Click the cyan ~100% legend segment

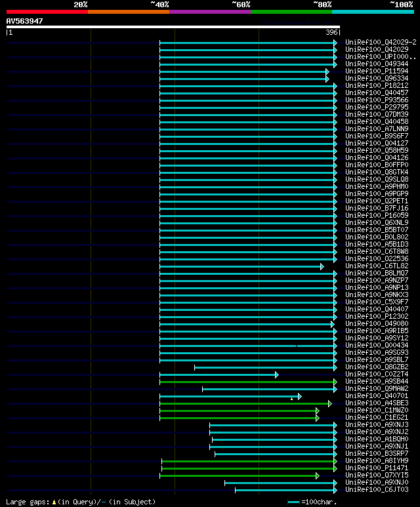373,12
